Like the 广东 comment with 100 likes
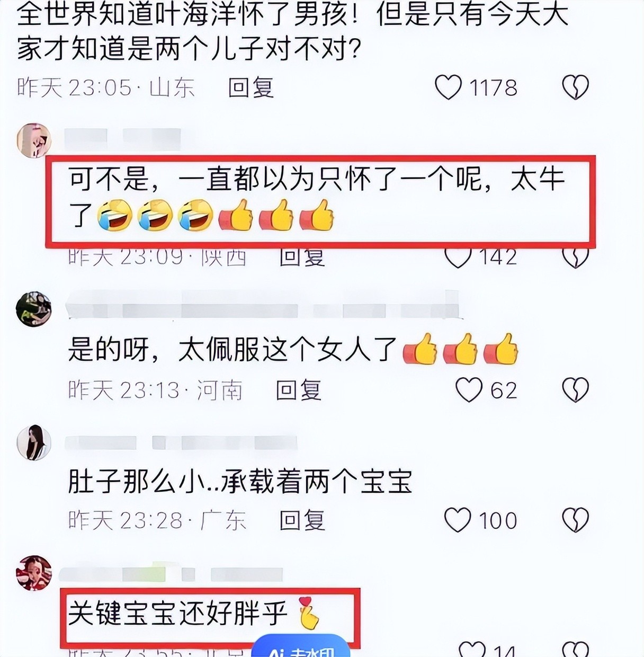The width and height of the screenshot is (644, 657). (458, 520)
